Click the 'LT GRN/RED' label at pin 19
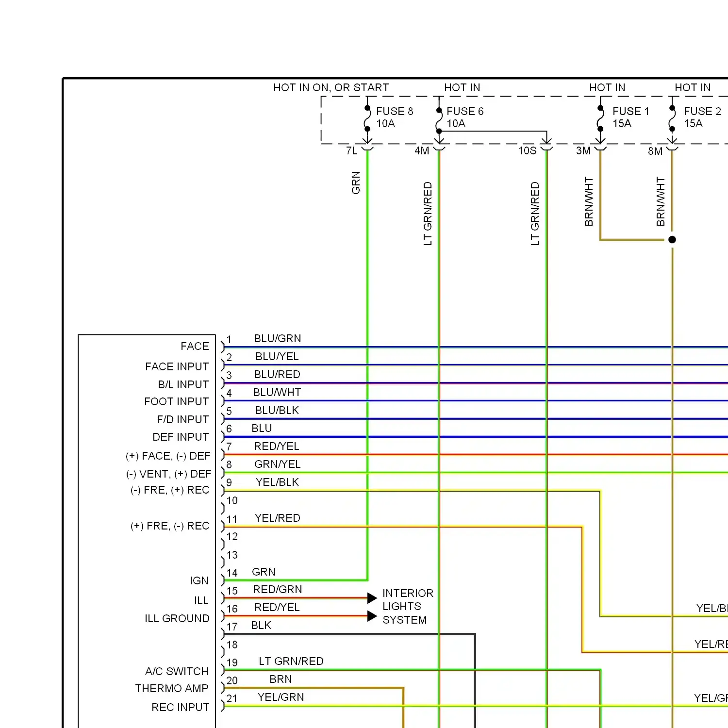Viewport: 728px width, 728px height. 291,662
